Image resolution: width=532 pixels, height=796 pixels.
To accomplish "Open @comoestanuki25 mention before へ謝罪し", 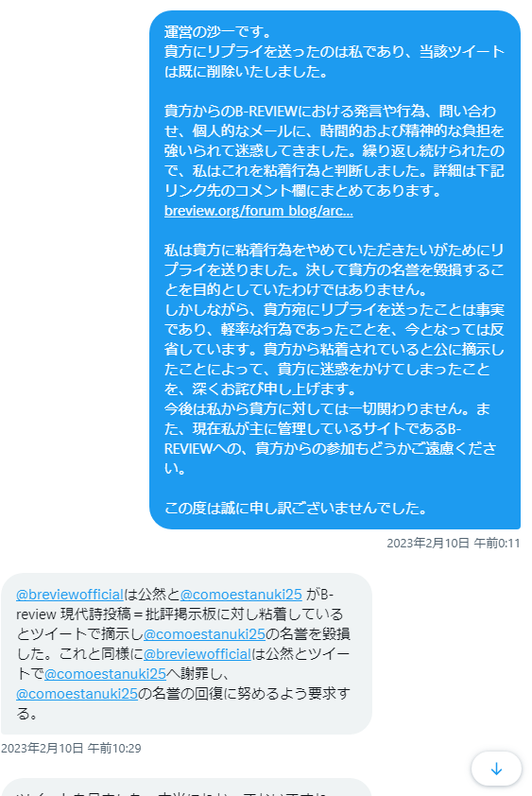I will click(x=105, y=673).
